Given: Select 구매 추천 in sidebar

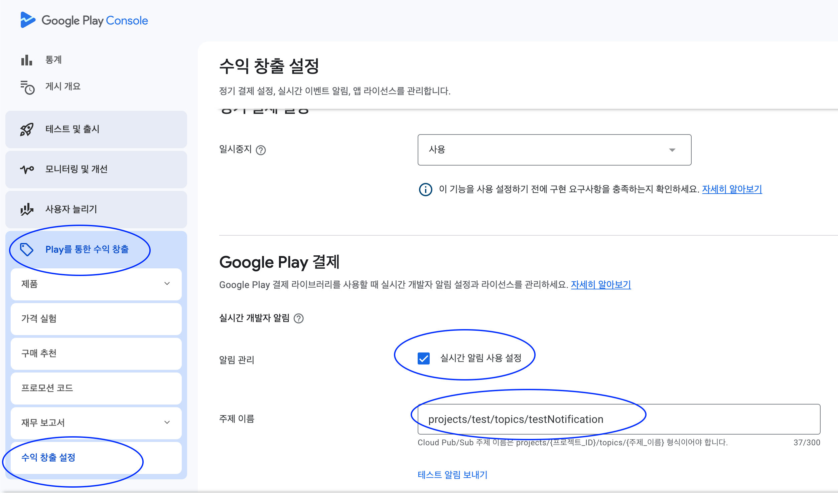Looking at the screenshot, I should pyautogui.click(x=96, y=353).
